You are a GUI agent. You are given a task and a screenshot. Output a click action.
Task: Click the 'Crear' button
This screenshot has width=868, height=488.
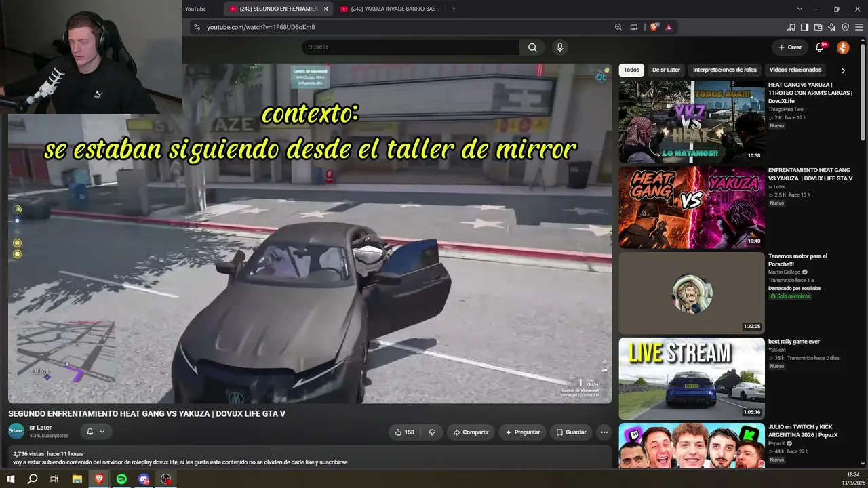[x=790, y=47]
